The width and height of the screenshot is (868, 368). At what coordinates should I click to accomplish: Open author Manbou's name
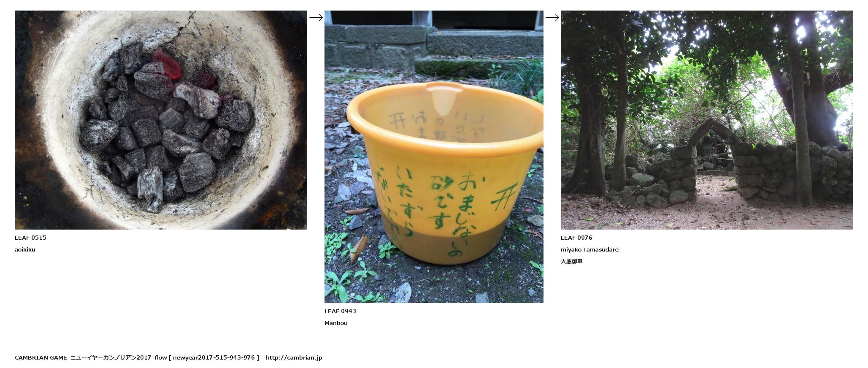click(x=336, y=323)
